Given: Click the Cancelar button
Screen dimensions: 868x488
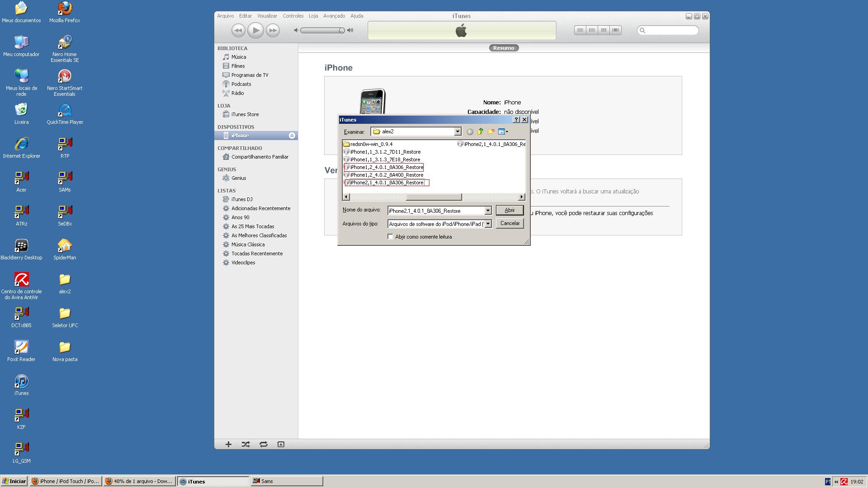Looking at the screenshot, I should point(509,223).
